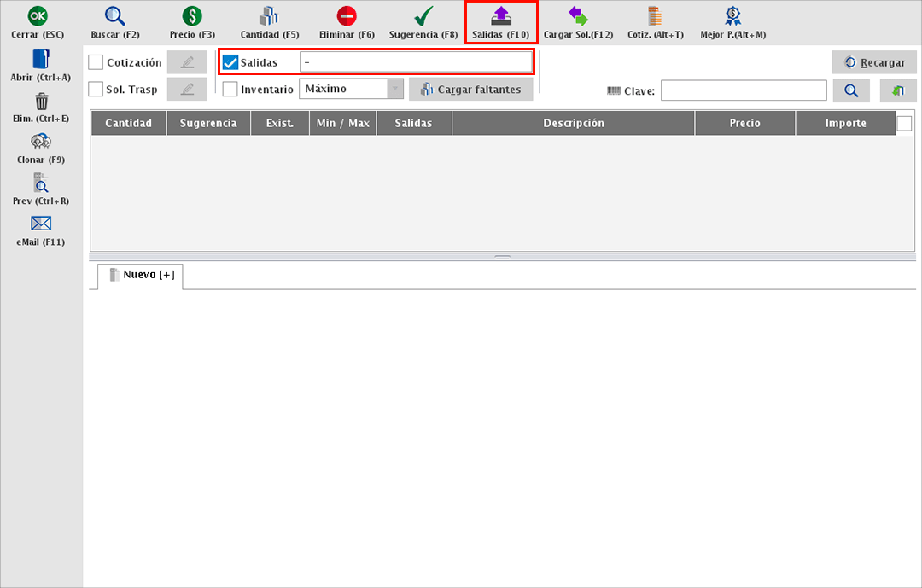Expand the Máximo dropdown
This screenshot has height=588, width=922.
(395, 90)
